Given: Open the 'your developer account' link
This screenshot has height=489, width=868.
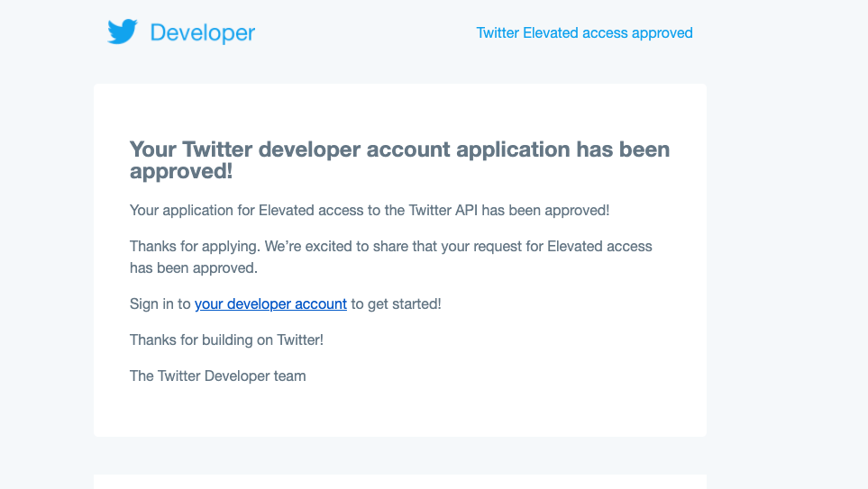Looking at the screenshot, I should (x=270, y=303).
